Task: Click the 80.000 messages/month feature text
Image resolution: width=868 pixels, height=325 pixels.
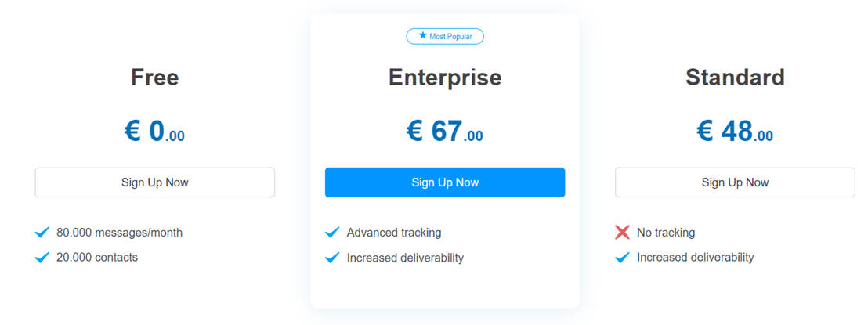Action: click(119, 233)
